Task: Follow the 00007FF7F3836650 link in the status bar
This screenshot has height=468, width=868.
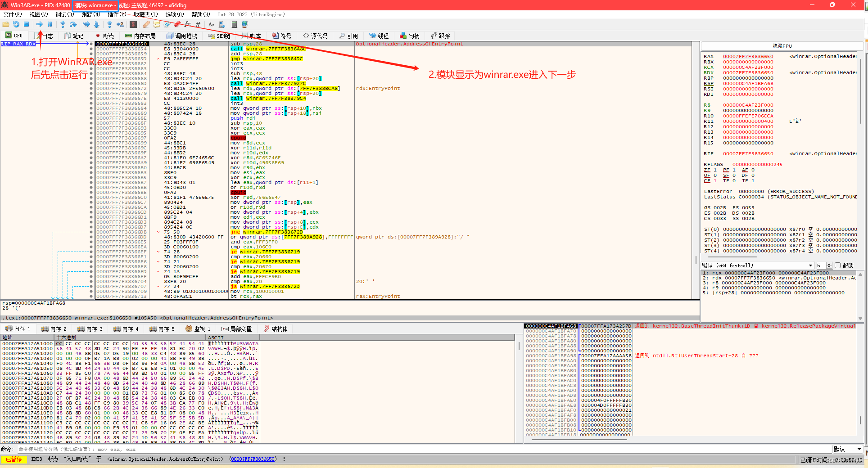Action: [x=253, y=459]
